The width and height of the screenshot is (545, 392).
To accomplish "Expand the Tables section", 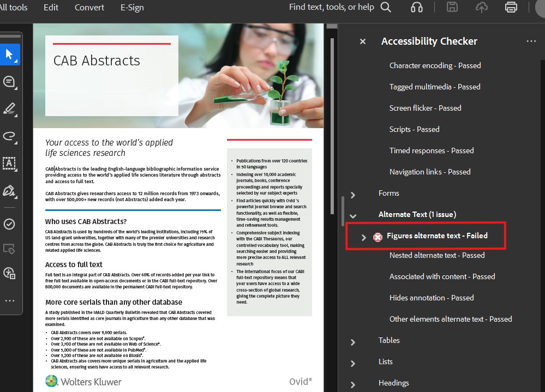I will tap(353, 342).
